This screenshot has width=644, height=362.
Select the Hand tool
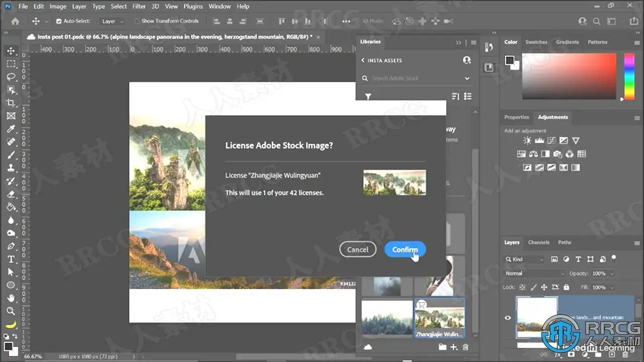11,298
